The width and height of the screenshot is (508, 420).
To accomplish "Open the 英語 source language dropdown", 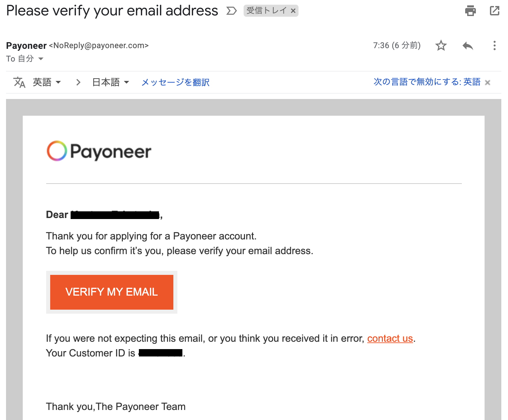I will point(47,82).
